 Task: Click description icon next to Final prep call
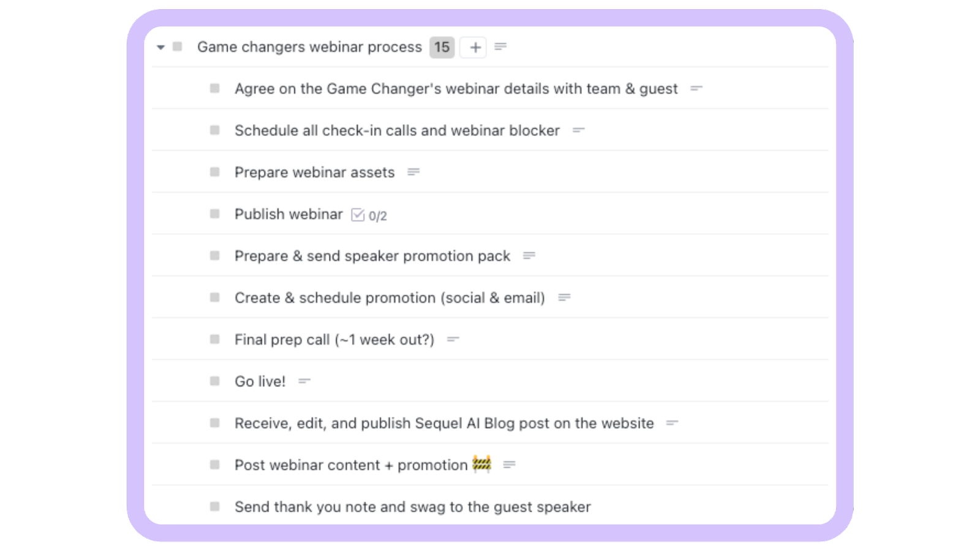click(453, 339)
